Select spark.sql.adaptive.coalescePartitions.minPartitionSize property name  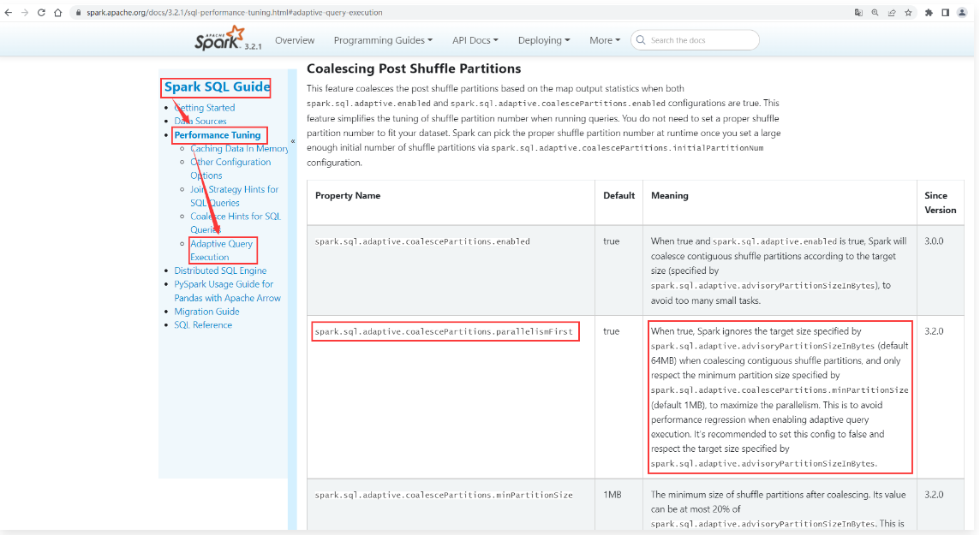pyautogui.click(x=444, y=495)
